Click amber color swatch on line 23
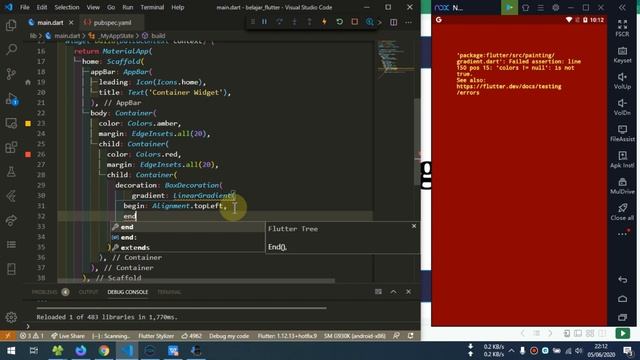 coord(28,123)
